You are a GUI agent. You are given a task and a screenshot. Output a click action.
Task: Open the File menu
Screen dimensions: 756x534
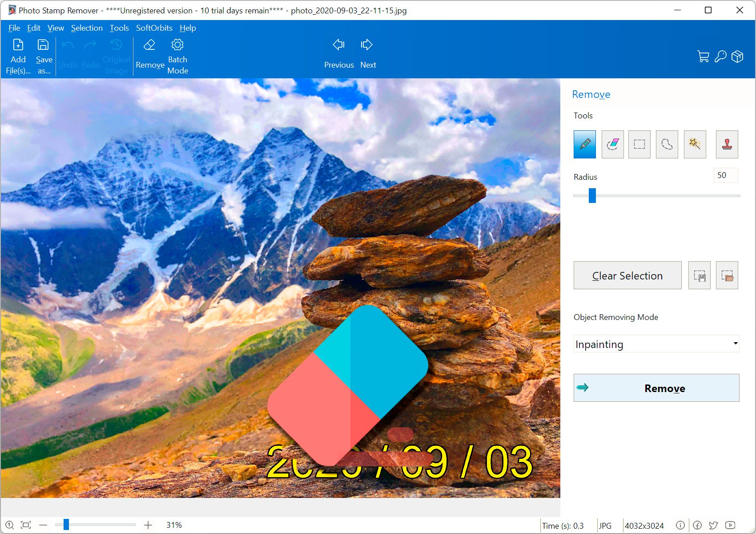coord(14,28)
